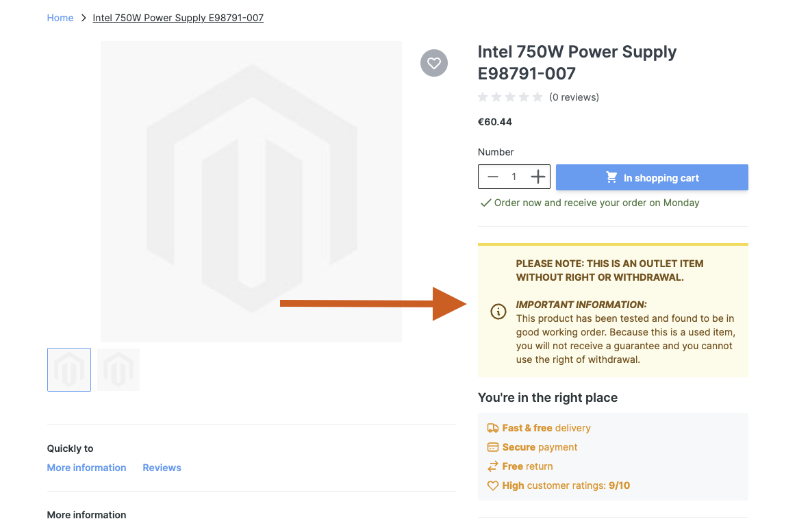Go to the Home breadcrumb link
The width and height of the screenshot is (797, 532).
click(x=60, y=18)
